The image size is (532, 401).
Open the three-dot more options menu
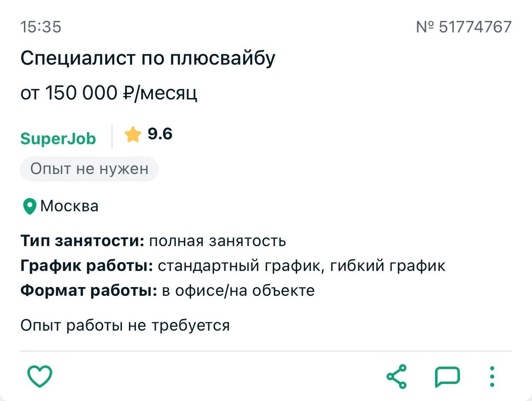coord(492,377)
